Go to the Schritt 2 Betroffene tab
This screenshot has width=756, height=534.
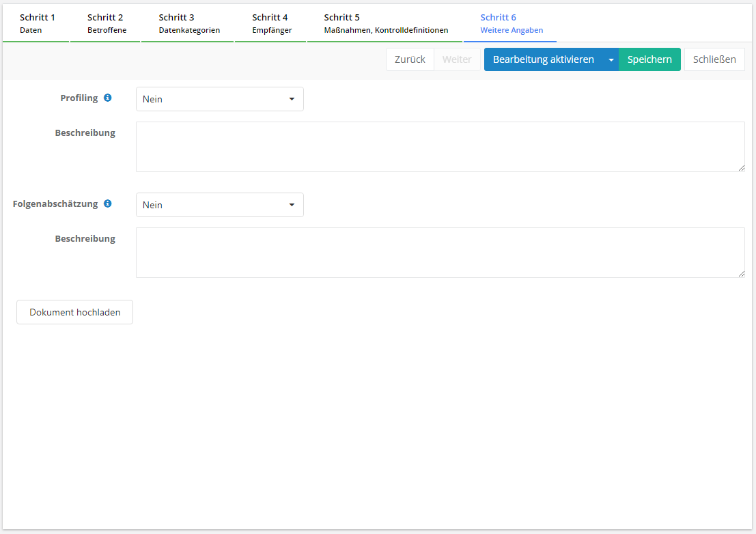(x=106, y=23)
